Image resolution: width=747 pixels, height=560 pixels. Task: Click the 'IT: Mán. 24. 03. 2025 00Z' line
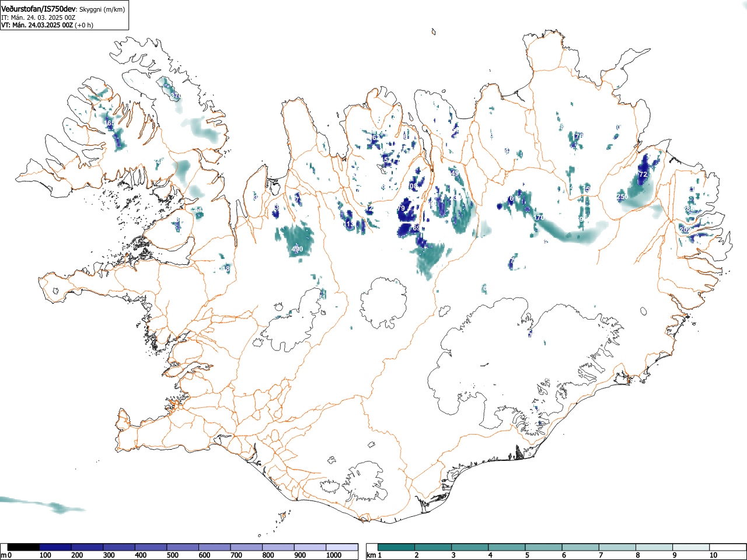(38, 17)
